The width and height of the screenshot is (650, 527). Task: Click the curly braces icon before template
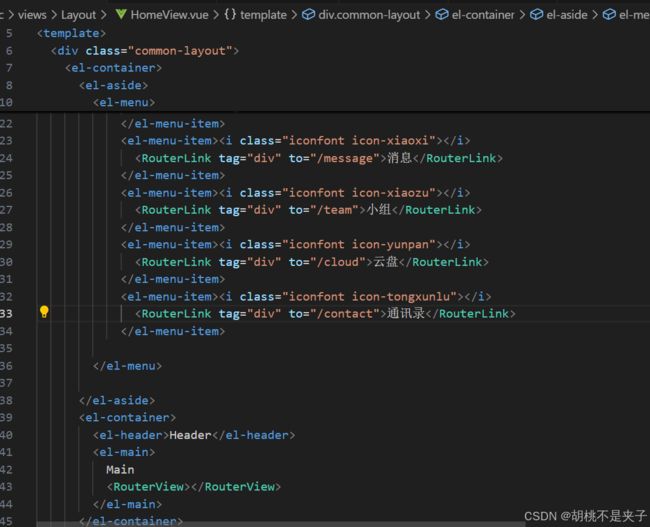(230, 15)
